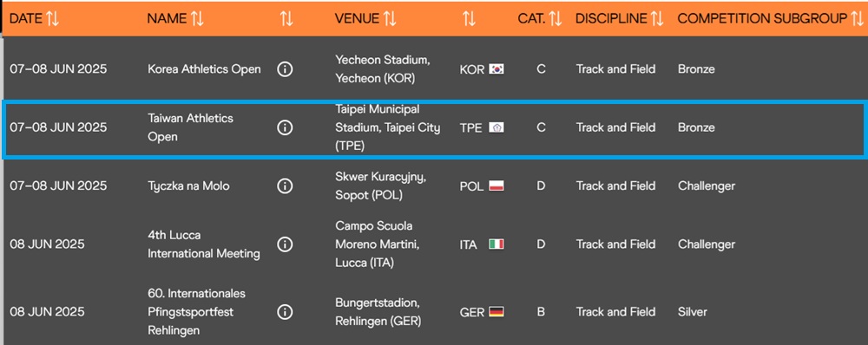Sort by DISCIPLINE column arrows
Image resolution: width=868 pixels, height=345 pixels.
[x=657, y=19]
